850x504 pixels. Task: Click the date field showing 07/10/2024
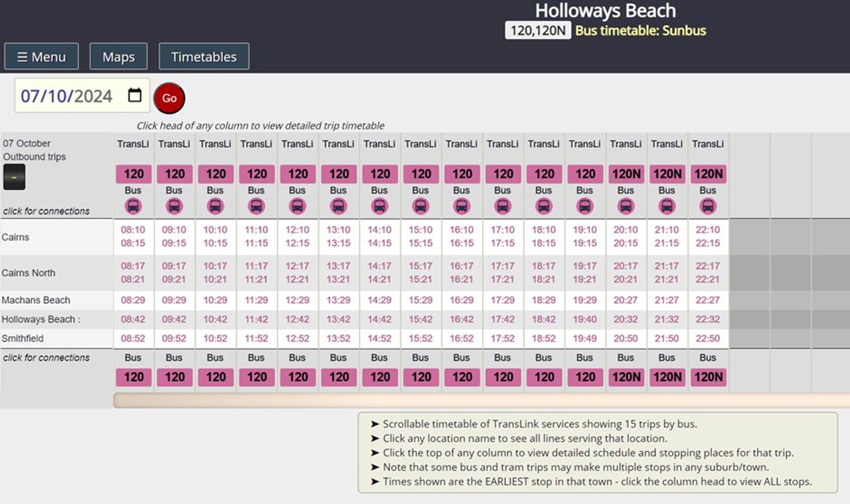click(82, 96)
